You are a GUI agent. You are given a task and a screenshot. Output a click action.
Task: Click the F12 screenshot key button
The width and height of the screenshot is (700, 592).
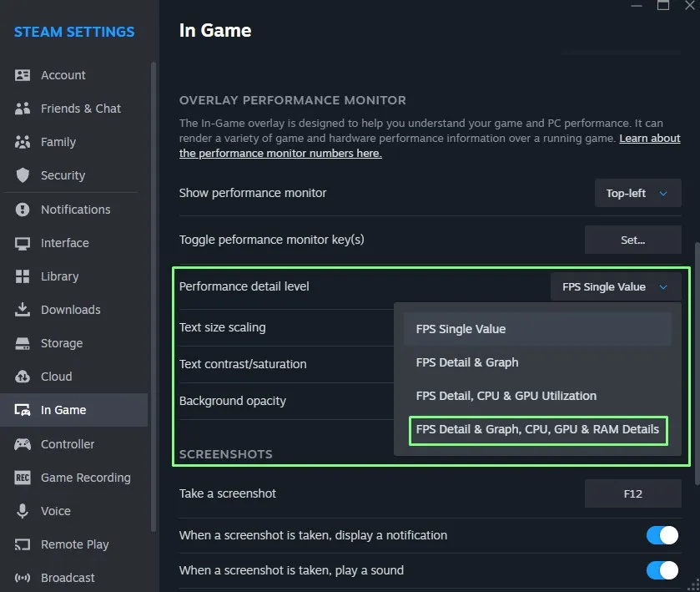tap(632, 493)
